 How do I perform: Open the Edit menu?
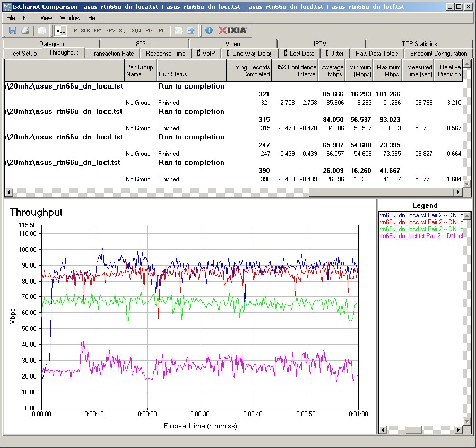pos(28,18)
